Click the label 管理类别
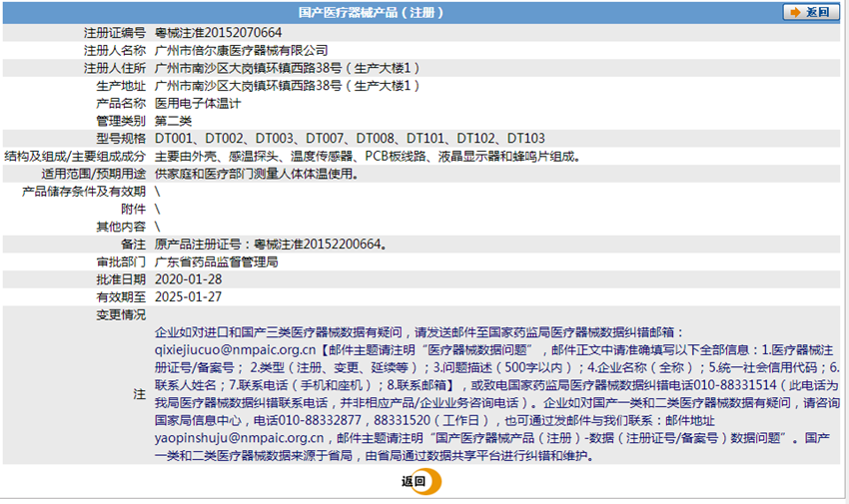Viewport: 849px width, 504px height. [x=121, y=121]
